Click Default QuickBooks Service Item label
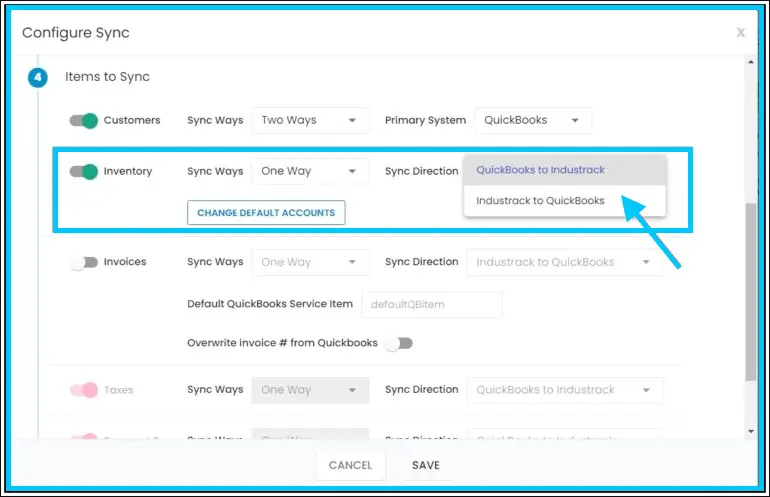Viewport: 770px width, 497px height. (270, 304)
